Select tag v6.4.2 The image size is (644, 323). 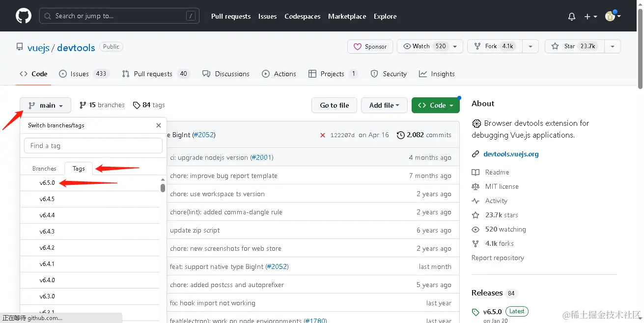pos(90,248)
